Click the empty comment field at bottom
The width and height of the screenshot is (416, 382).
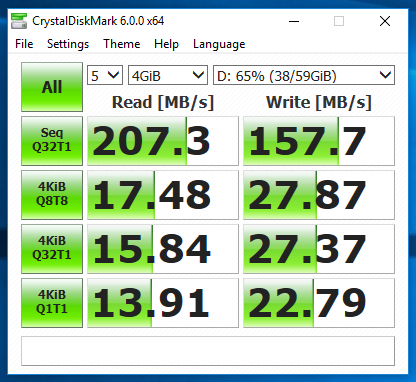coord(208,351)
